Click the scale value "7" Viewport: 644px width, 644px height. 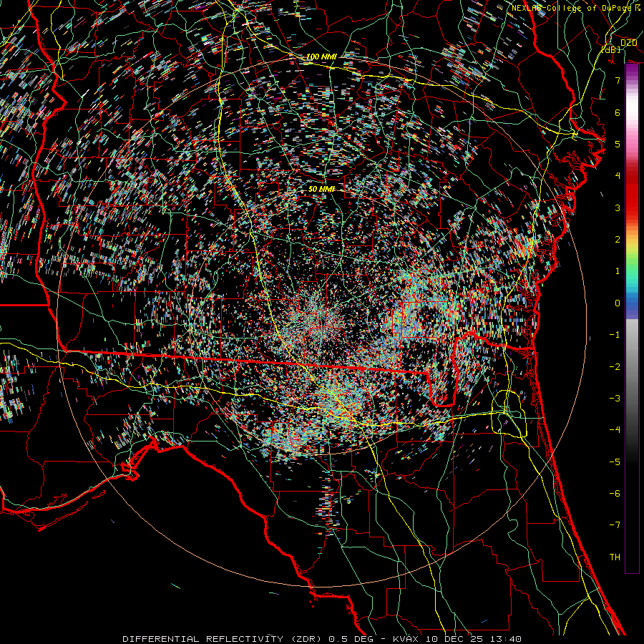pyautogui.click(x=618, y=80)
